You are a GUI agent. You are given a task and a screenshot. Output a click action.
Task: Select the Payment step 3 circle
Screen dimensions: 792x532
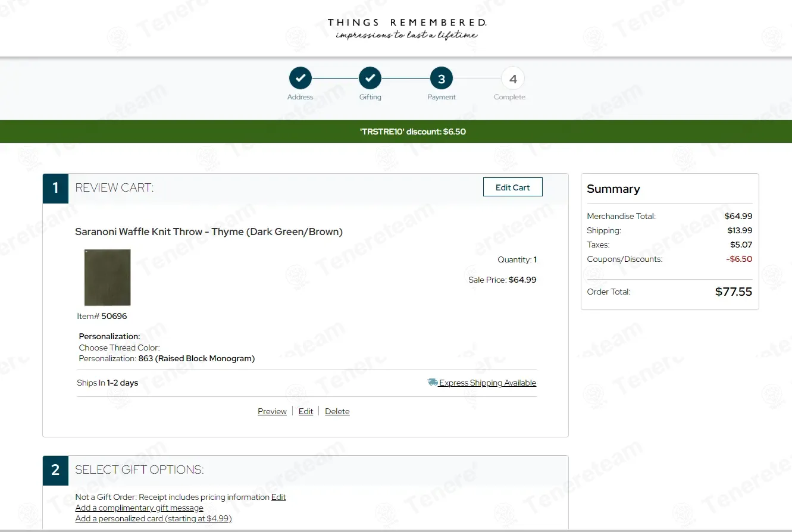(442, 78)
